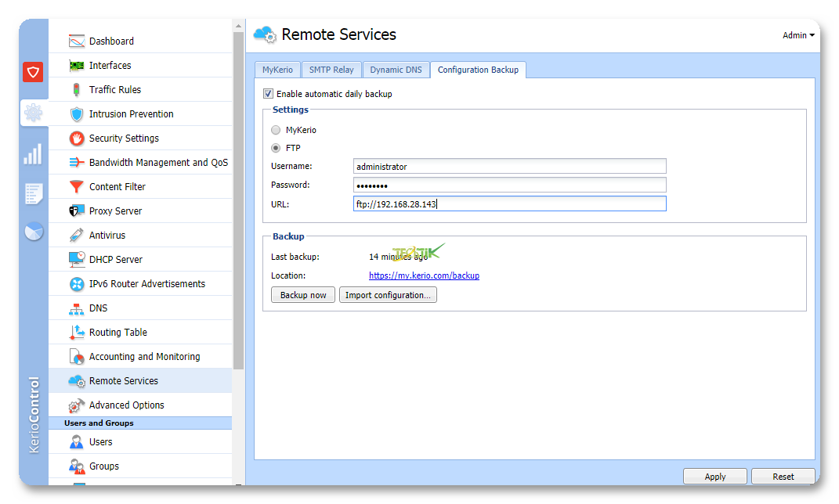Select the MyKerio radio button

276,130
